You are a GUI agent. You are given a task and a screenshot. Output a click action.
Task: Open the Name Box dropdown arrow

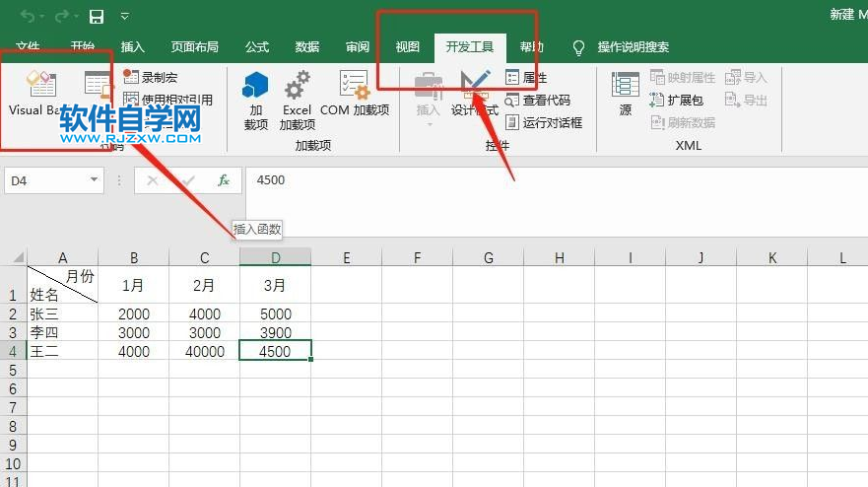[95, 180]
